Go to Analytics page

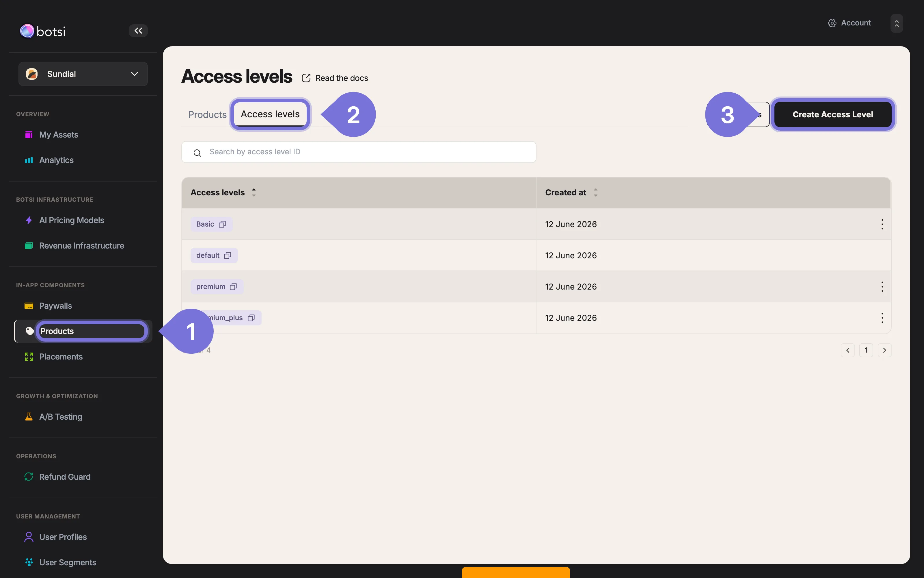pyautogui.click(x=56, y=160)
